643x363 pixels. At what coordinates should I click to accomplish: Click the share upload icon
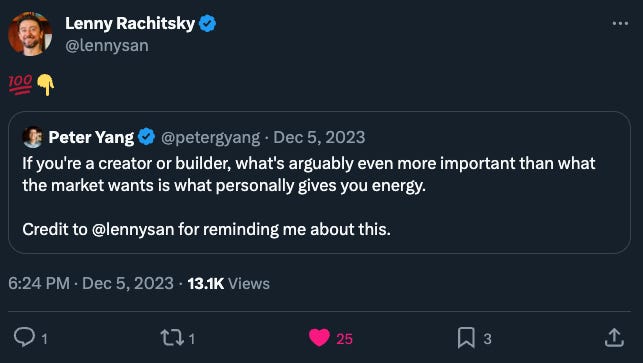click(x=614, y=338)
